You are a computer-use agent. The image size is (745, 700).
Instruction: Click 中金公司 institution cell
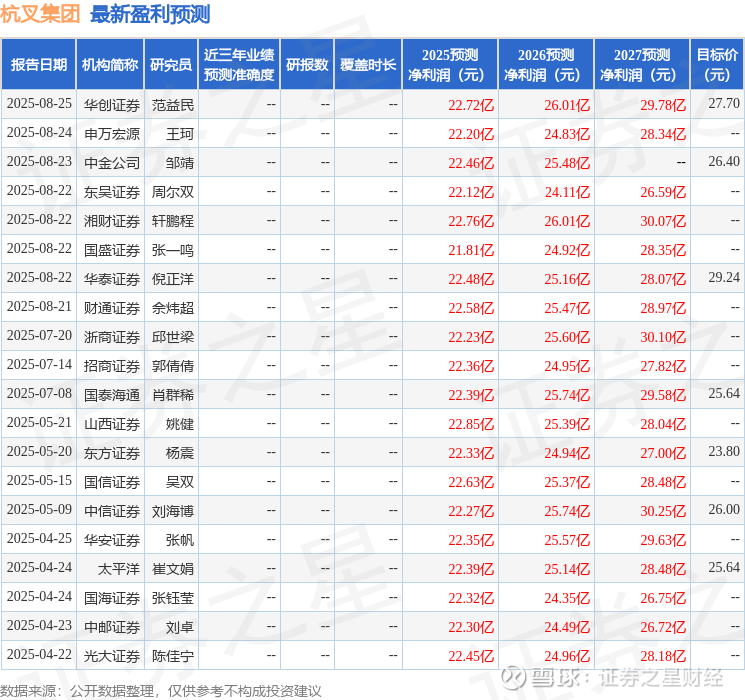click(112, 163)
